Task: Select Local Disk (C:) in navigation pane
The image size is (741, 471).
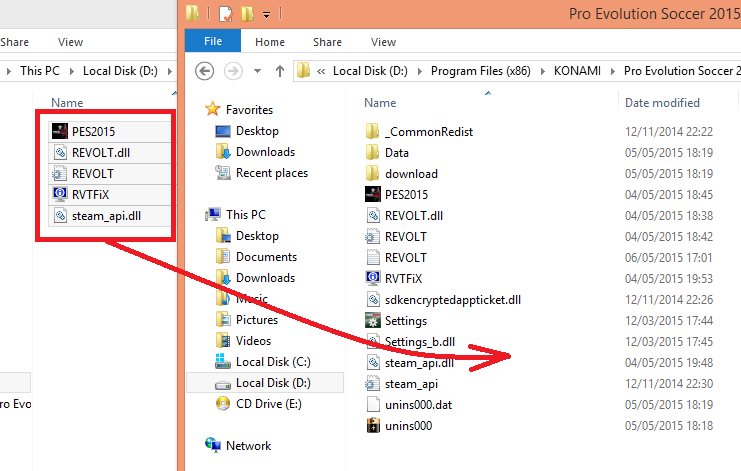Action: [263, 362]
